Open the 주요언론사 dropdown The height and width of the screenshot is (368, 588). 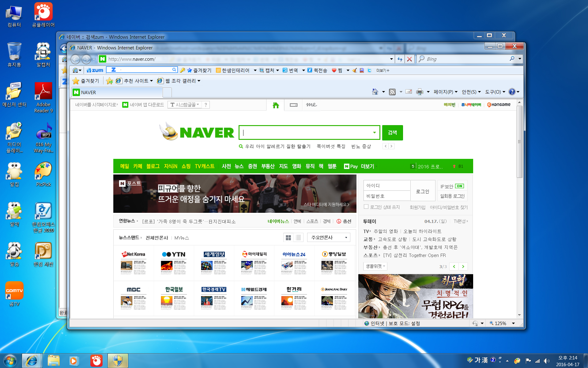point(329,238)
